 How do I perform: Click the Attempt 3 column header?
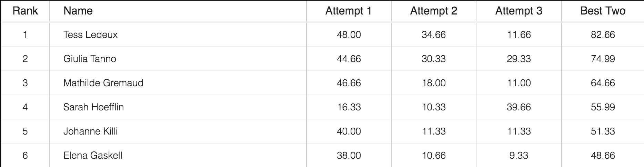(x=519, y=11)
